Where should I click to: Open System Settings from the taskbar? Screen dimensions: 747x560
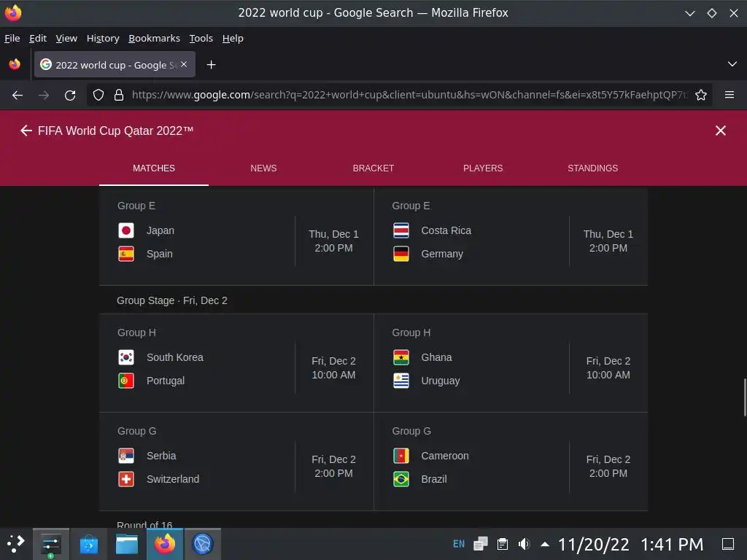point(50,544)
